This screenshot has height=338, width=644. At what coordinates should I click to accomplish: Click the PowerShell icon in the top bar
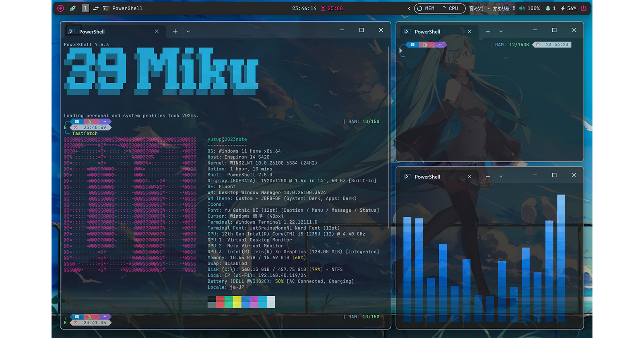[106, 8]
